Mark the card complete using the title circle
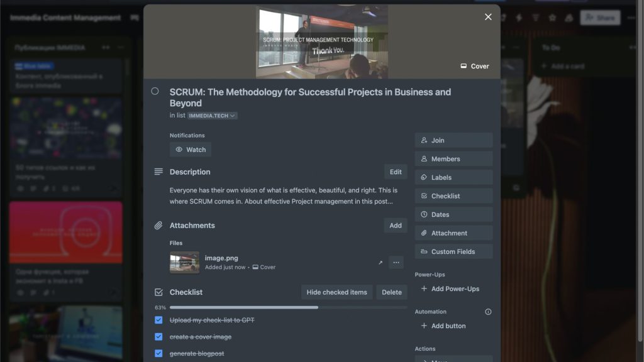 pyautogui.click(x=155, y=92)
